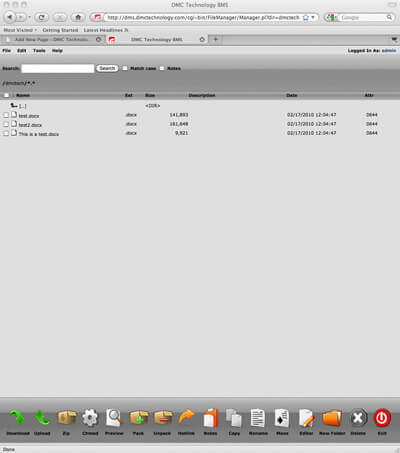Open the Help menu
This screenshot has height=453, width=400.
pos(57,51)
